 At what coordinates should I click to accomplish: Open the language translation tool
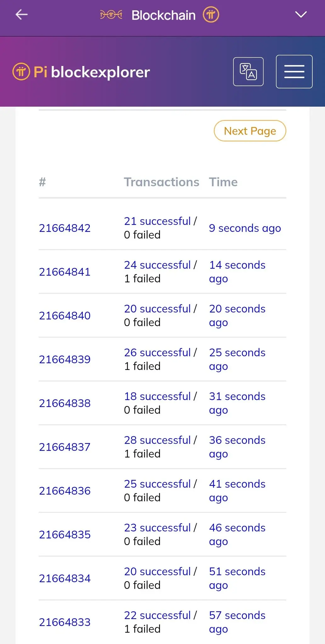pyautogui.click(x=248, y=71)
